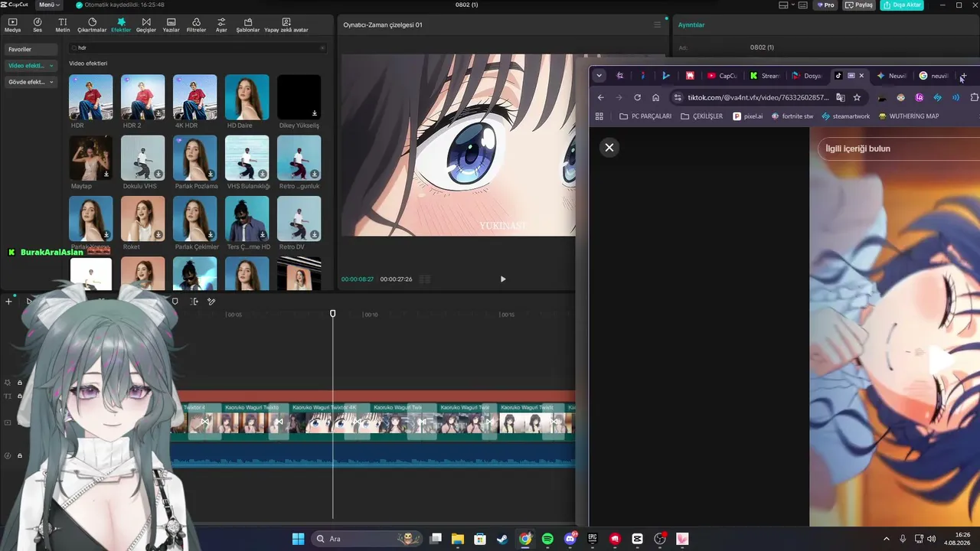The width and height of the screenshot is (980, 551).
Task: Open the Ayar adjustment panel
Action: [x=221, y=25]
